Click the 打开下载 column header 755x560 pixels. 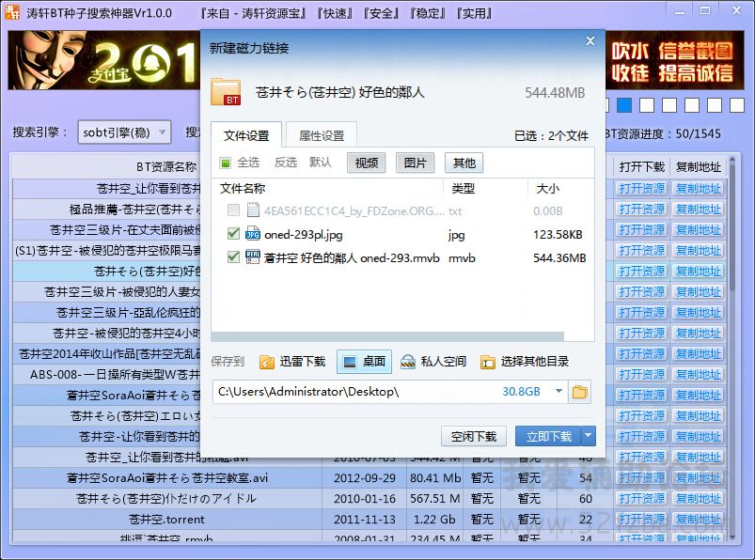point(641,167)
